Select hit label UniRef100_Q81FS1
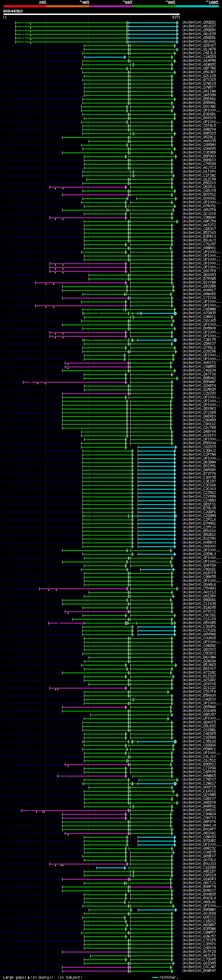Image resolution: width=222 pixels, height=980 pixels. pos(199,504)
